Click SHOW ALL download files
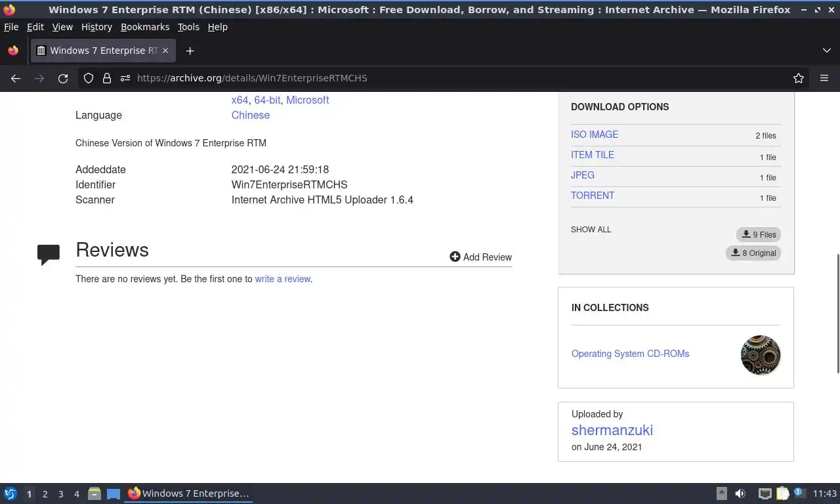 pyautogui.click(x=591, y=230)
